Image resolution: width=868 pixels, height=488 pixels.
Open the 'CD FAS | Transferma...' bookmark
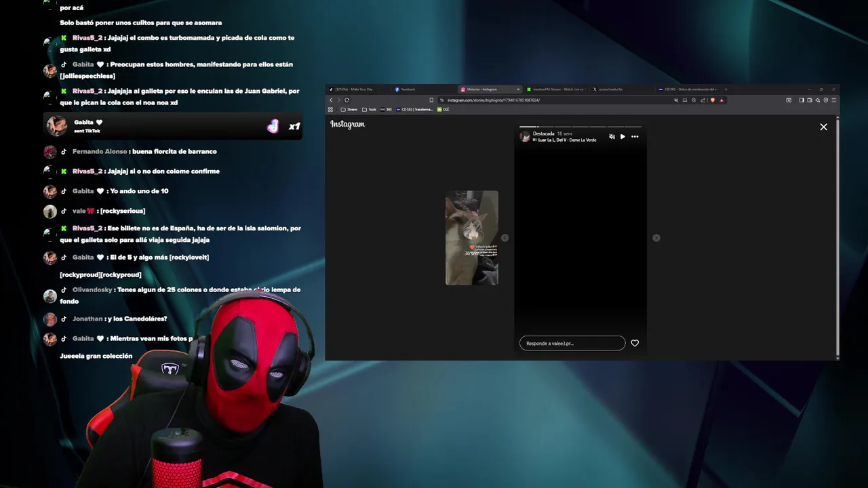[x=414, y=109]
